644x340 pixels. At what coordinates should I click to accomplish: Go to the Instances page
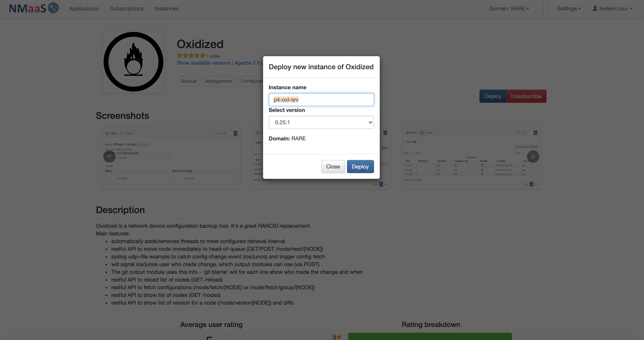[167, 8]
